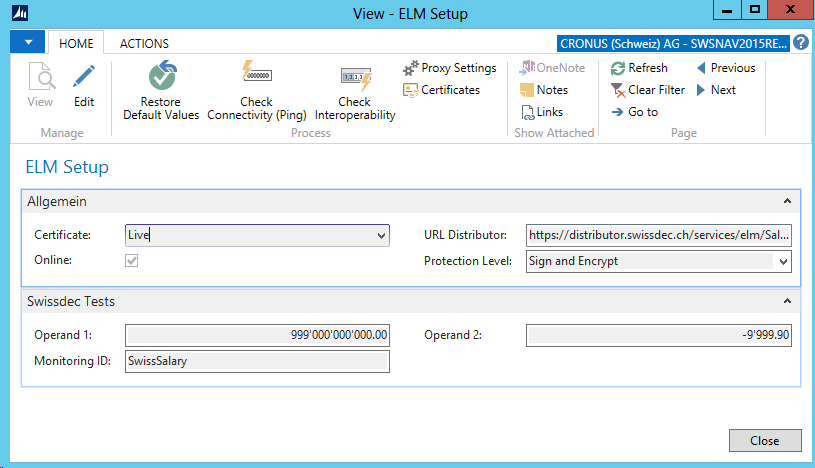
Task: Open the blue application menu dropdown
Action: (28, 43)
